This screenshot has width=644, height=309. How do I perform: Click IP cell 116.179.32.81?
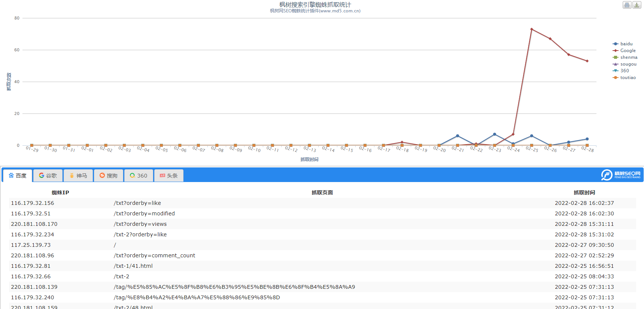[x=31, y=266]
